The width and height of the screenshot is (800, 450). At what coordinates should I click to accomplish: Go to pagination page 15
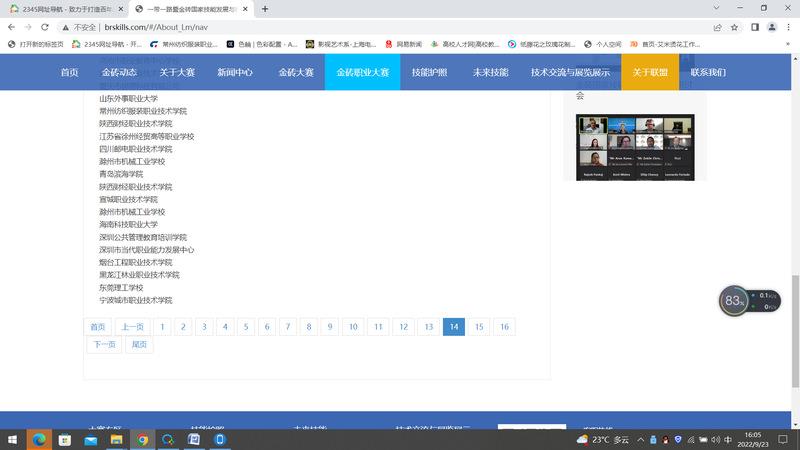(479, 327)
